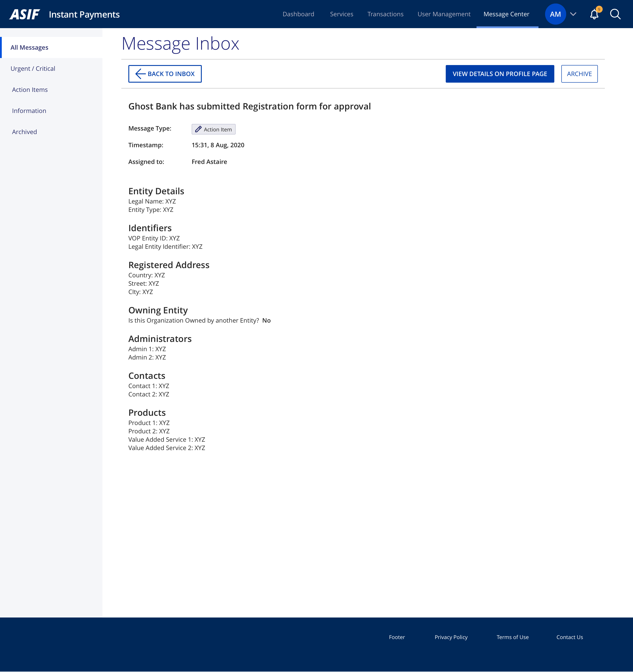Open the Terms of Use link
Viewport: 633px width, 672px height.
512,637
